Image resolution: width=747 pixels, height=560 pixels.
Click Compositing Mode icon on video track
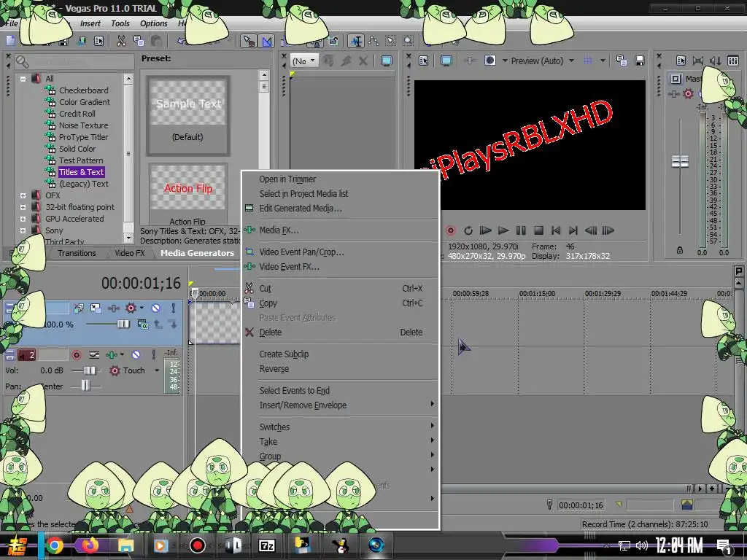coord(142,324)
